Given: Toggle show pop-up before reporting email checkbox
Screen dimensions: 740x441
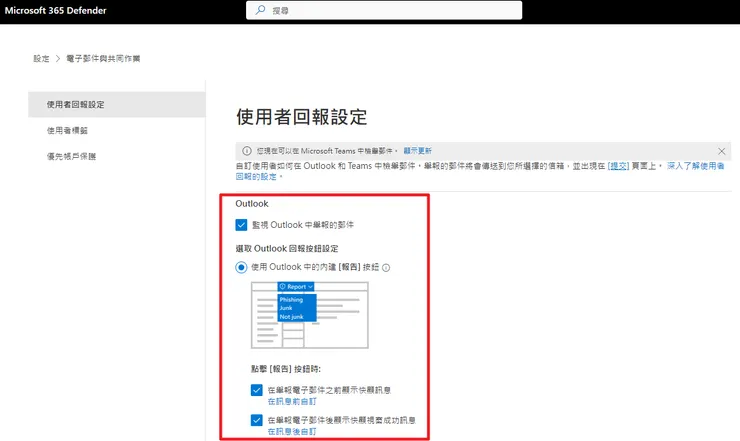Looking at the screenshot, I should click(257, 390).
